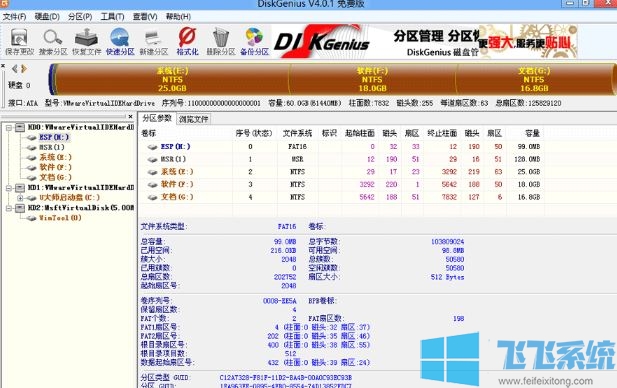
Task: Collapse the HD2 disk tree node
Action: pyautogui.click(x=8, y=208)
